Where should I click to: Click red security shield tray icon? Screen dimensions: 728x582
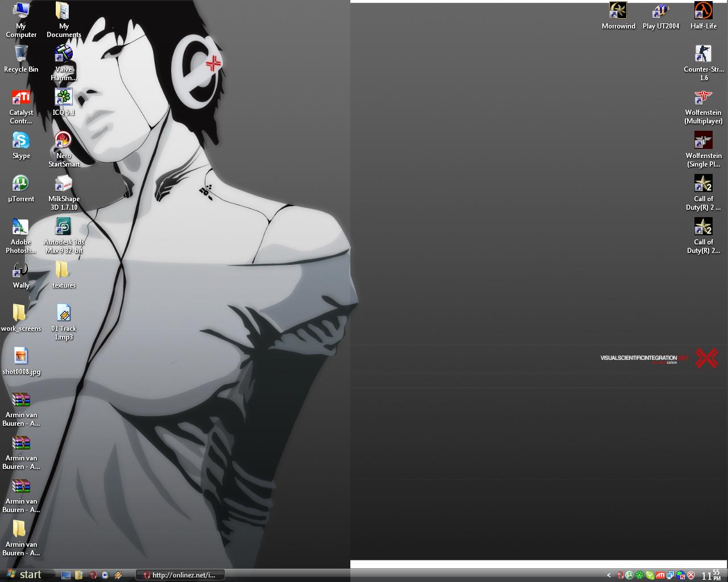tap(691, 575)
